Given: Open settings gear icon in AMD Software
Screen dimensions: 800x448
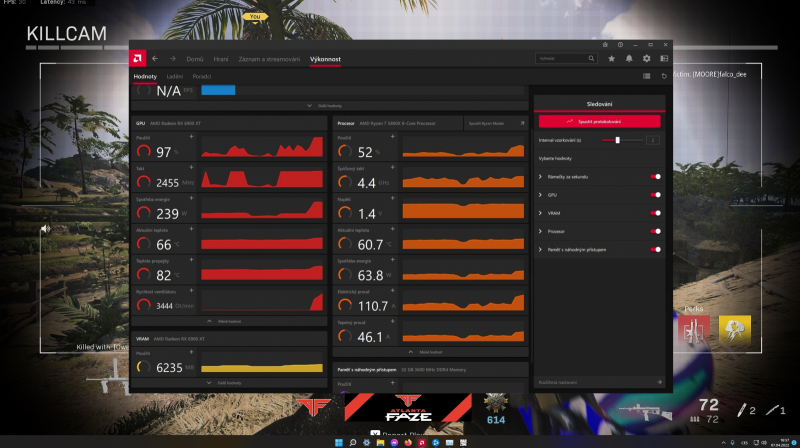Looking at the screenshot, I should [x=646, y=59].
